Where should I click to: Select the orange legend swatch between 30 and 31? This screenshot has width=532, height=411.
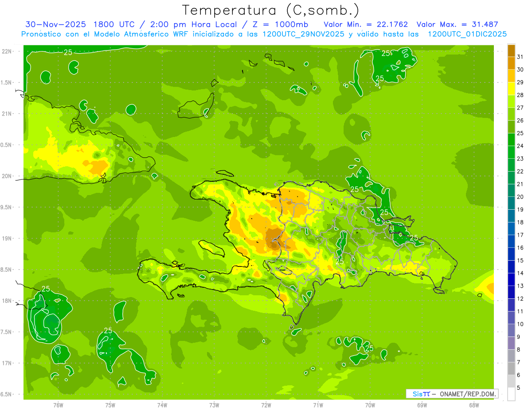click(511, 63)
